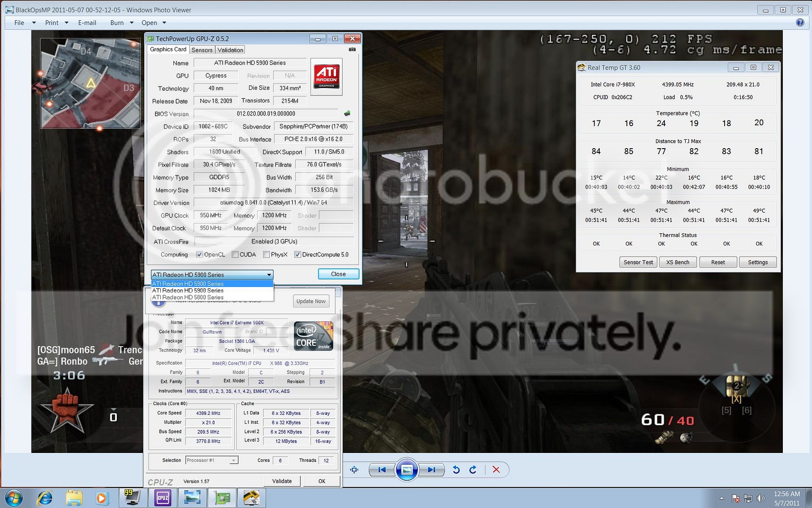Click the E-mail menu item
Image resolution: width=812 pixels, height=508 pixels.
[x=87, y=23]
